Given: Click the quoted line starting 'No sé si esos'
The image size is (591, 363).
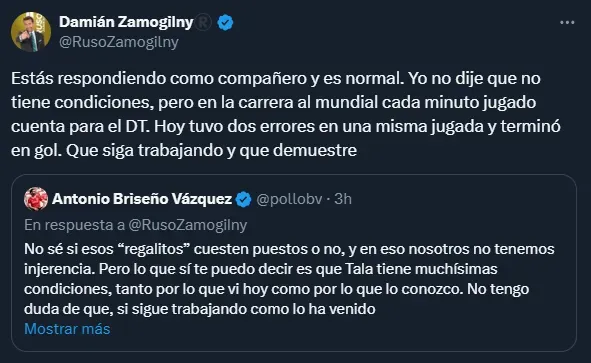Looking at the screenshot, I should (x=289, y=249).
